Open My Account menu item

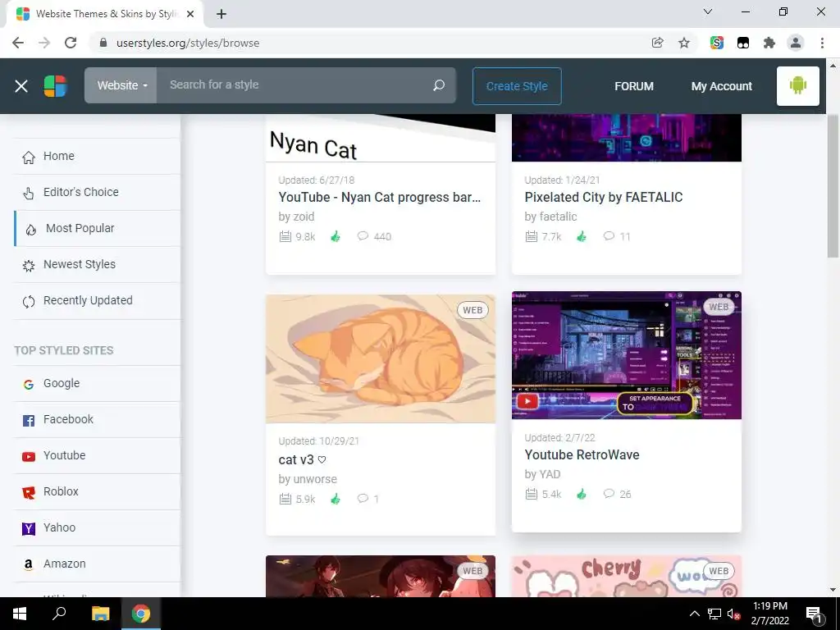point(722,86)
